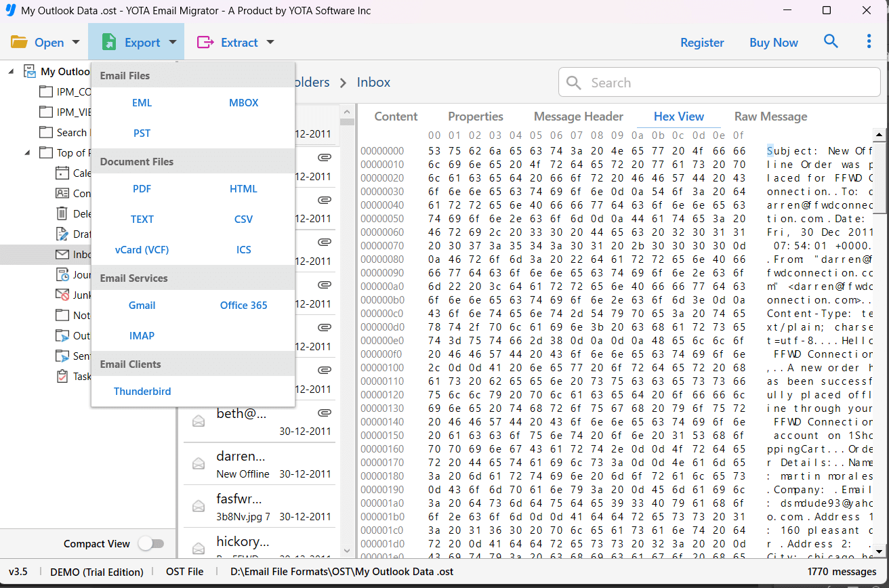Toggle the Compact View switch

pos(150,543)
